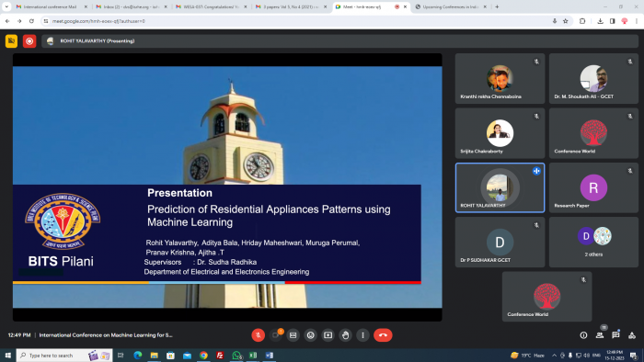The image size is (644, 362).
Task: Expand hidden system tray icons arrow
Action: click(554, 356)
